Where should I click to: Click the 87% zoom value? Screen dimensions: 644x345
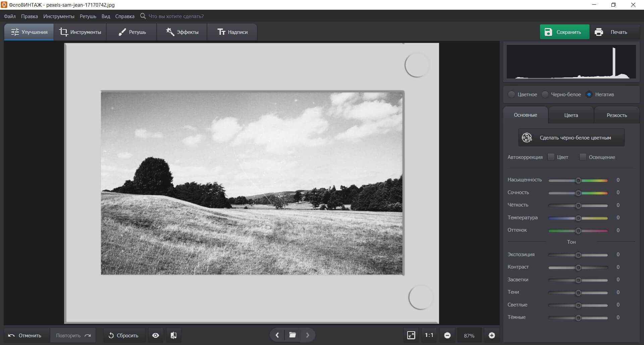[469, 336]
